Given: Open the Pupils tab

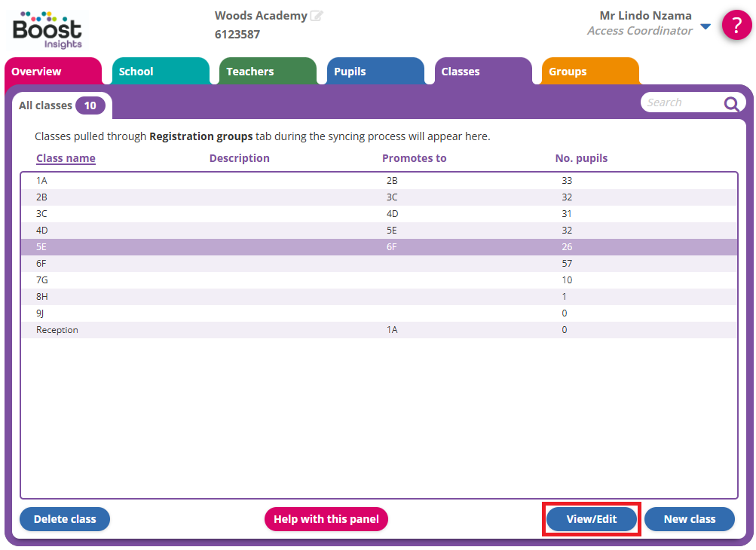Looking at the screenshot, I should pyautogui.click(x=375, y=72).
